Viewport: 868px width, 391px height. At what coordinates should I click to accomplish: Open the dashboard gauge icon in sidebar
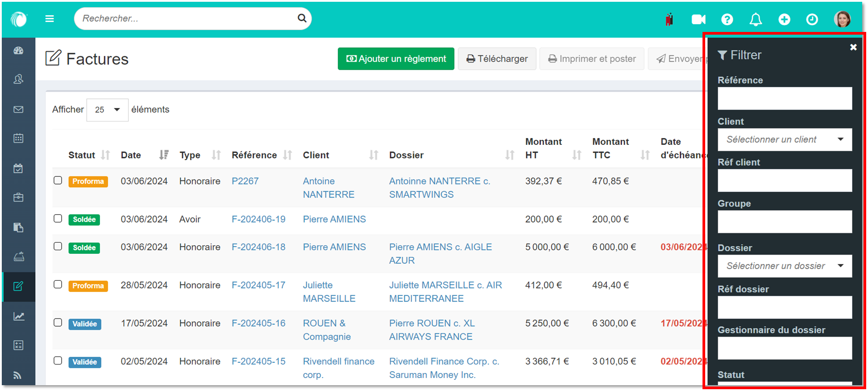point(18,51)
